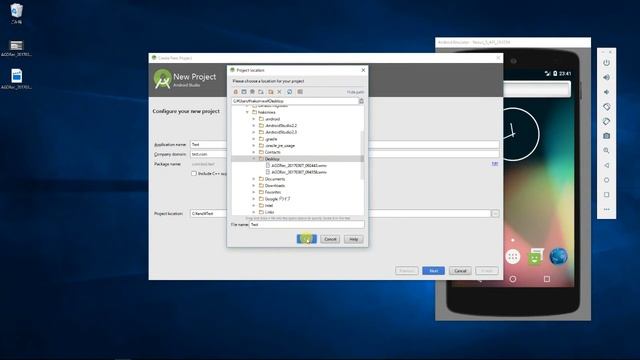Activate zoom tool on emulator toolbar
Screen dimensions: 640x360
(607, 151)
